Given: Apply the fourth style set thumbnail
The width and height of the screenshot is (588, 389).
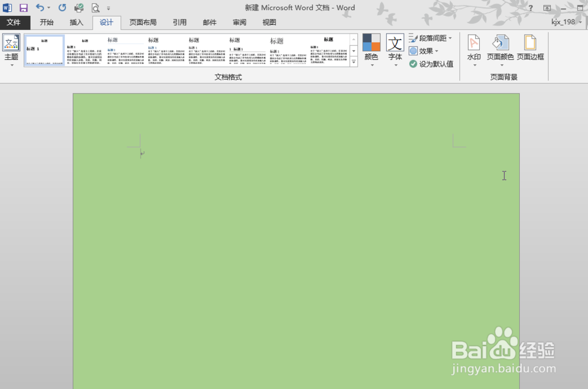Looking at the screenshot, I should pyautogui.click(x=166, y=50).
